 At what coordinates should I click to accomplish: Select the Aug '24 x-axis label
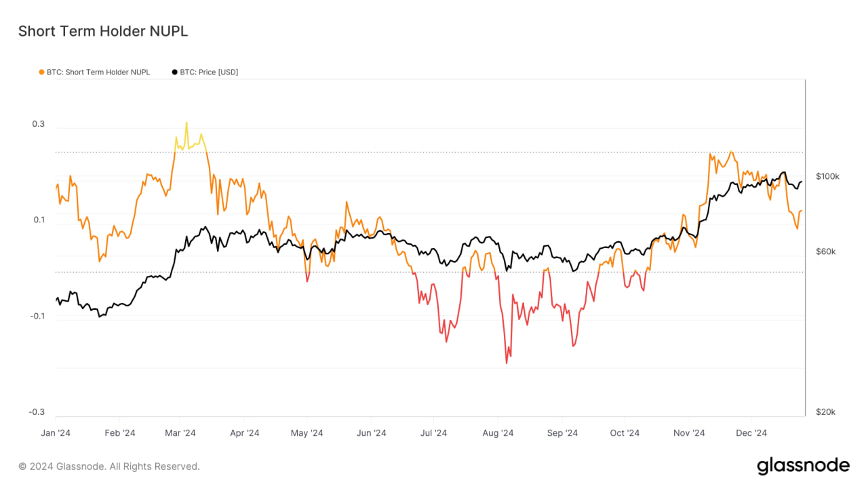[498, 433]
